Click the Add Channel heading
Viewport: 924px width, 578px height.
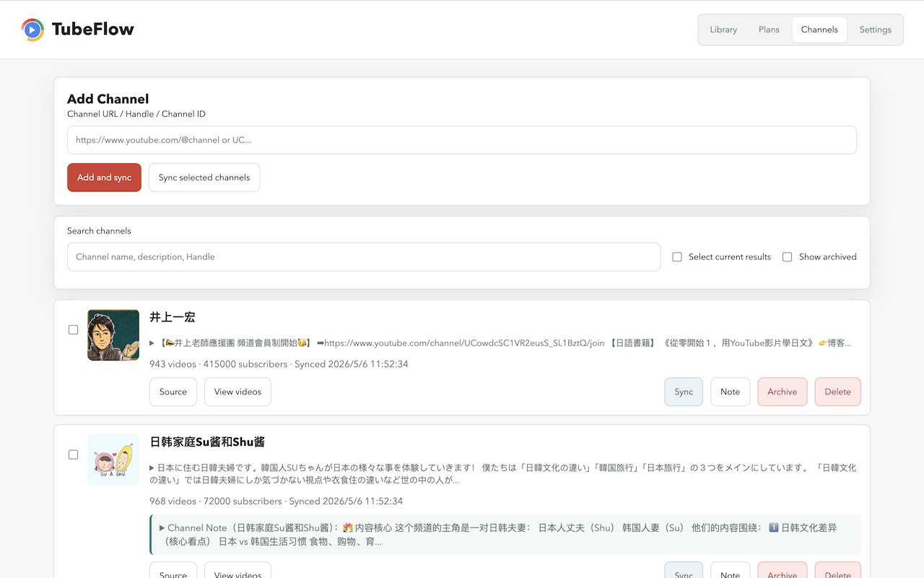[108, 99]
